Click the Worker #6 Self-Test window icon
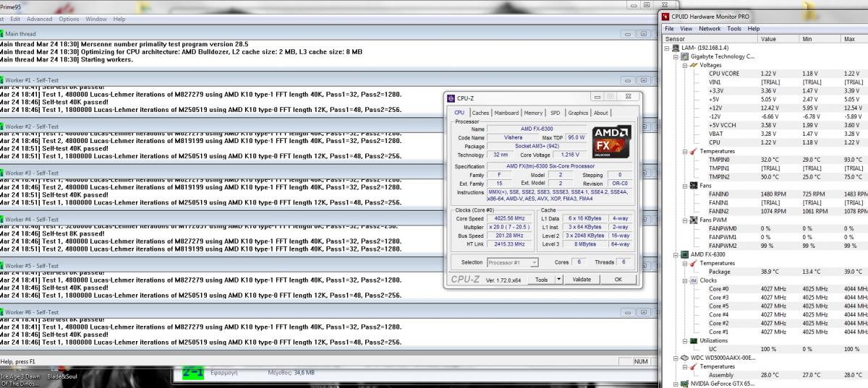Viewport: 868px width, 388px height. [x=1, y=311]
